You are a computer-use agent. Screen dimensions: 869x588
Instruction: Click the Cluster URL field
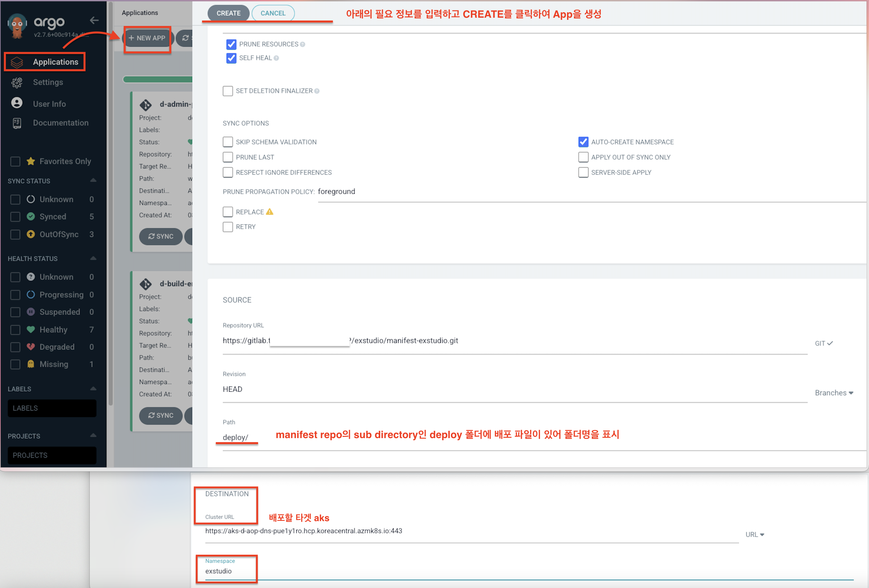pos(472,532)
